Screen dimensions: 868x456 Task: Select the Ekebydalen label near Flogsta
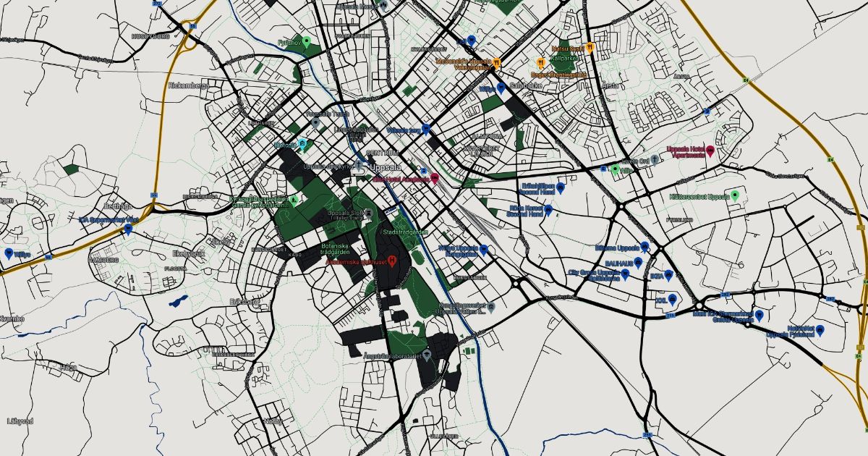(x=190, y=254)
